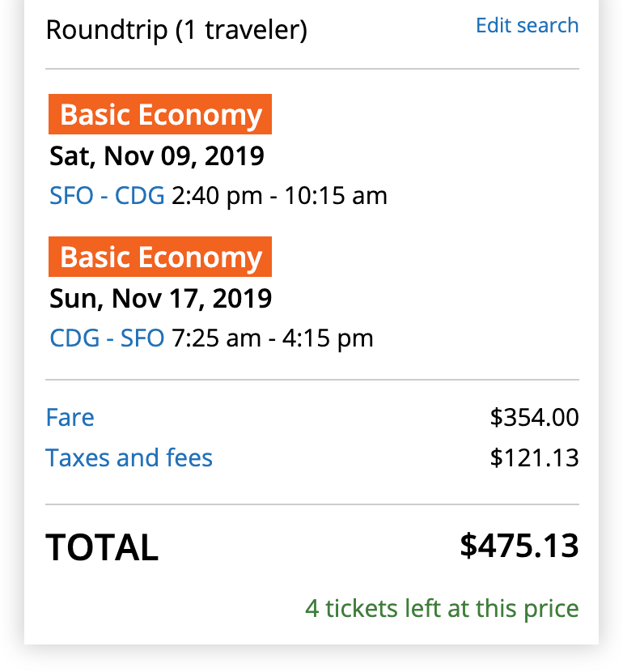The width and height of the screenshot is (623, 672).
Task: Click the Basic Economy badge above Nov 17
Action: (x=160, y=257)
